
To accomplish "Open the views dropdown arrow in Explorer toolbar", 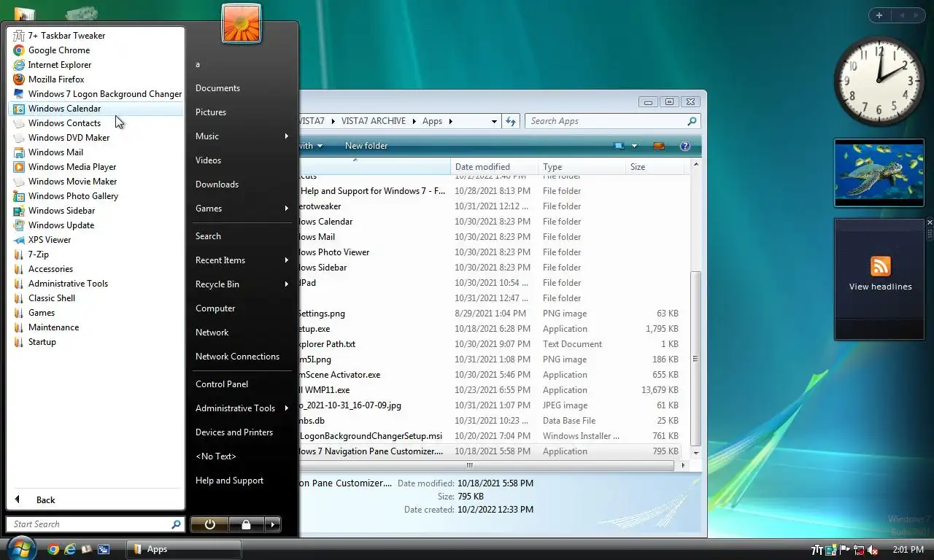I will point(634,146).
